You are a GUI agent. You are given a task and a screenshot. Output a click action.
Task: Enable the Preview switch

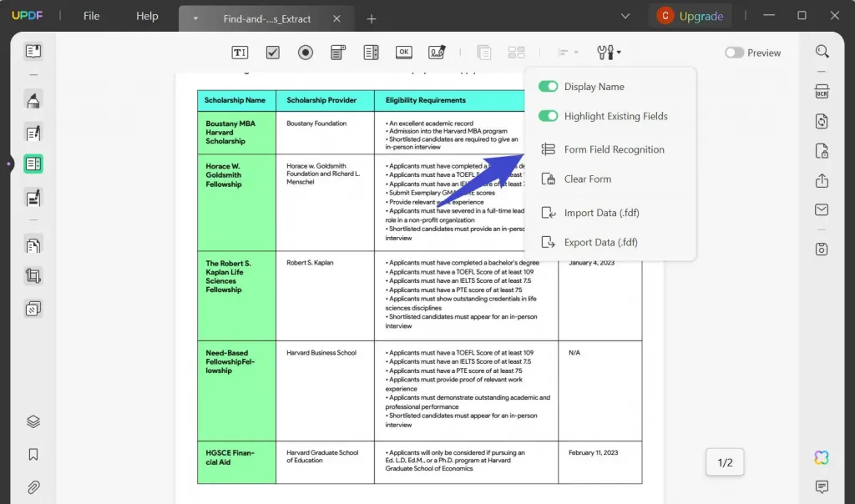click(734, 53)
